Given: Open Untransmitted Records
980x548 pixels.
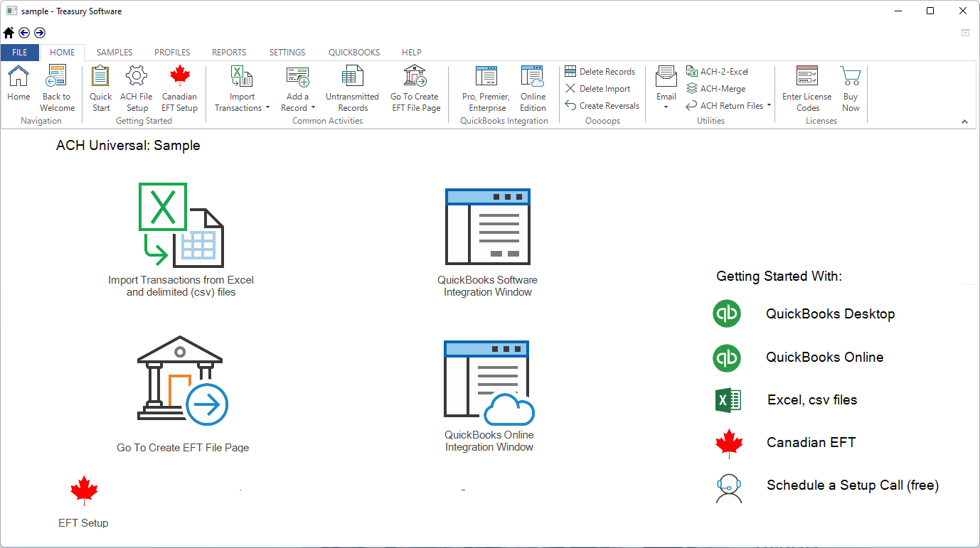Looking at the screenshot, I should tap(353, 88).
